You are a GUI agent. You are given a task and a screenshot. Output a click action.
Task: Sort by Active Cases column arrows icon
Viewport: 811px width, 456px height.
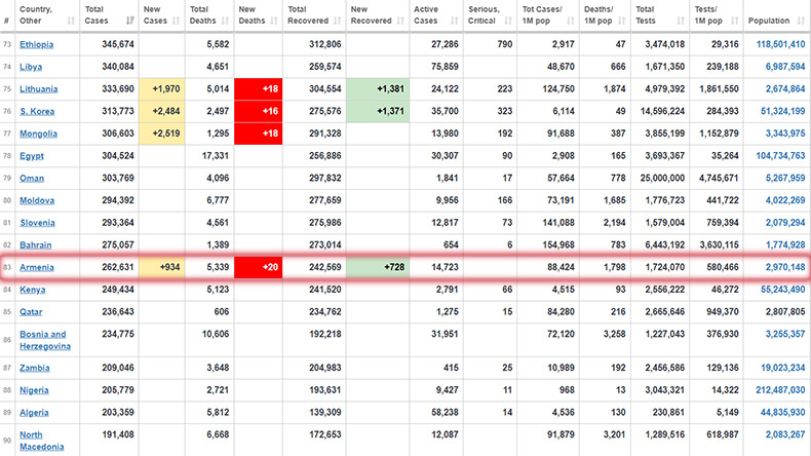[x=454, y=21]
